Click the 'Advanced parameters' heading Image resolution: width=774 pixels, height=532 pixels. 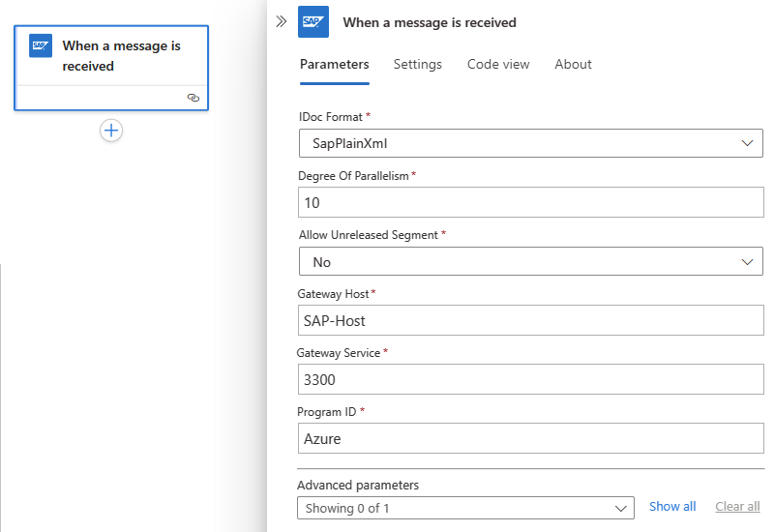[358, 486]
